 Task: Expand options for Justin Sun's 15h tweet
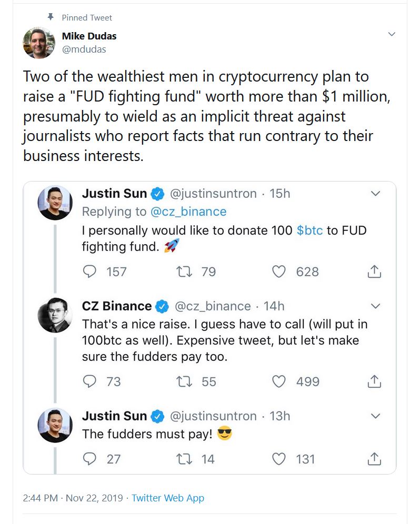click(x=375, y=194)
